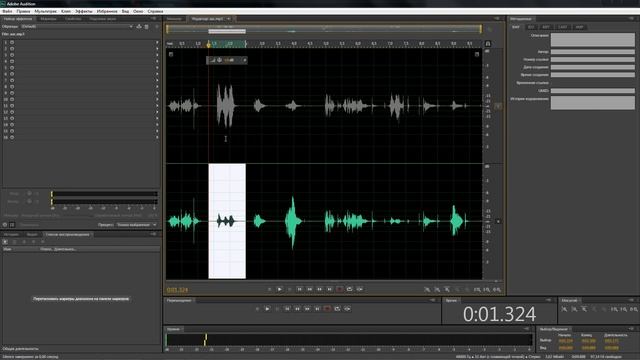Image resolution: width=640 pixels, height=360 pixels.
Task: Toggle power for effect slot 3
Action: [x=12, y=55]
